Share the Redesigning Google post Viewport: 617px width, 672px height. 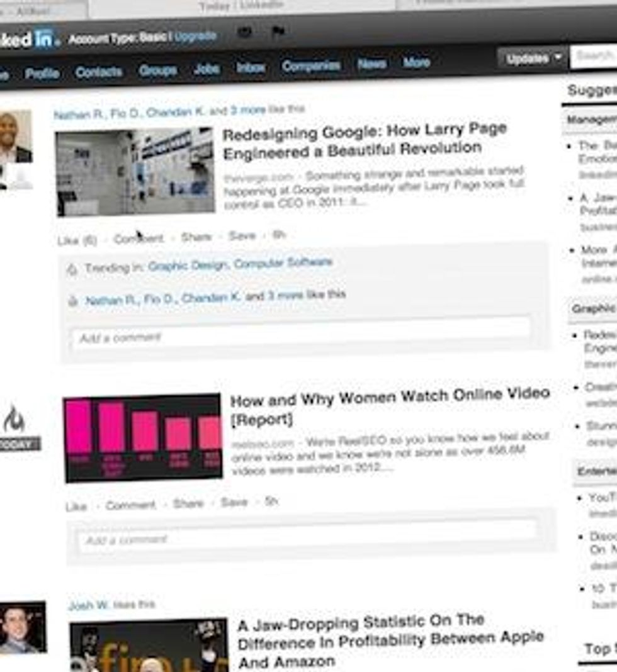[196, 237]
